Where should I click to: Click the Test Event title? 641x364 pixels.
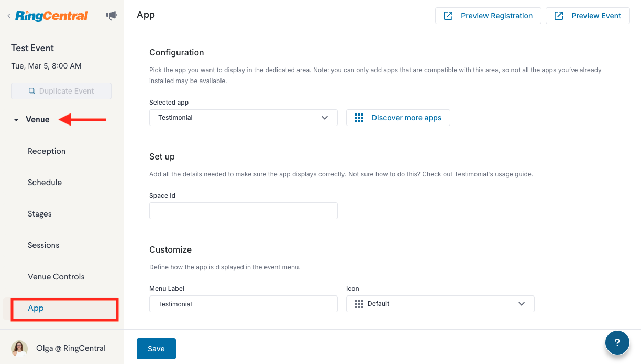(32, 48)
